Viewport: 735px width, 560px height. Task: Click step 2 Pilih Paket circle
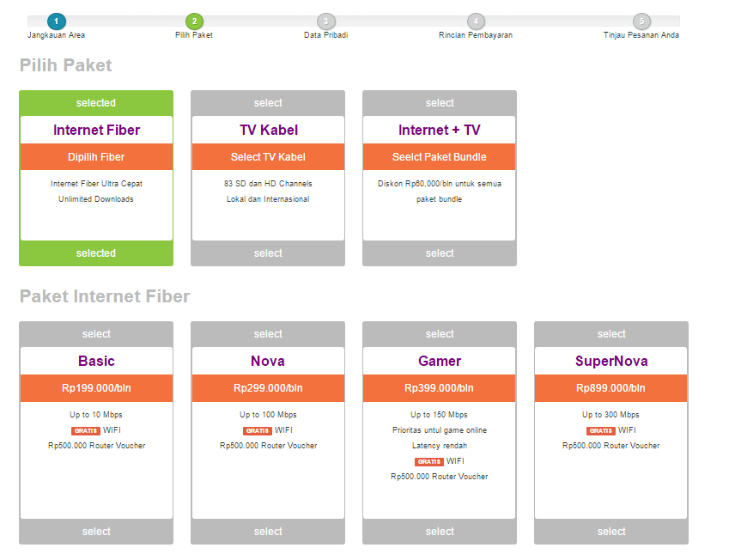click(x=194, y=21)
